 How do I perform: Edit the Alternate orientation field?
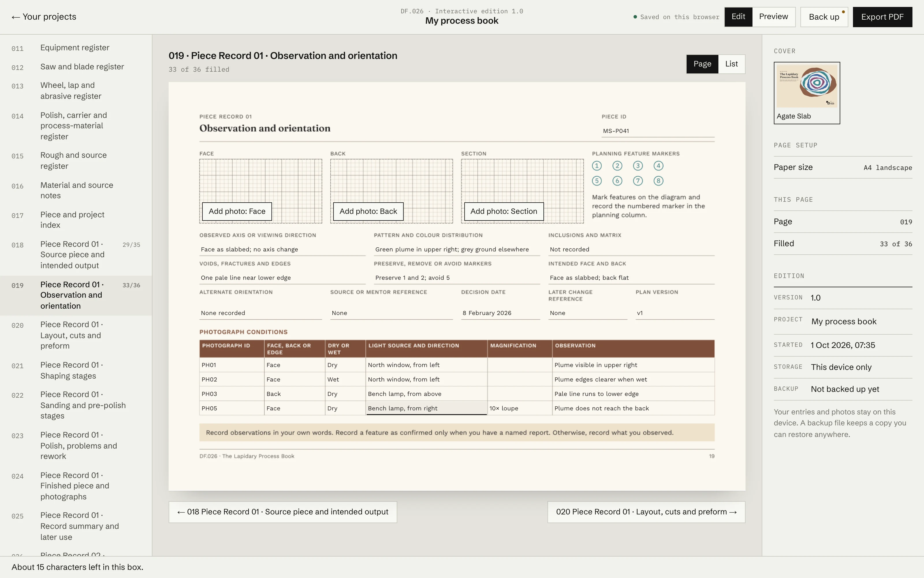click(x=260, y=313)
